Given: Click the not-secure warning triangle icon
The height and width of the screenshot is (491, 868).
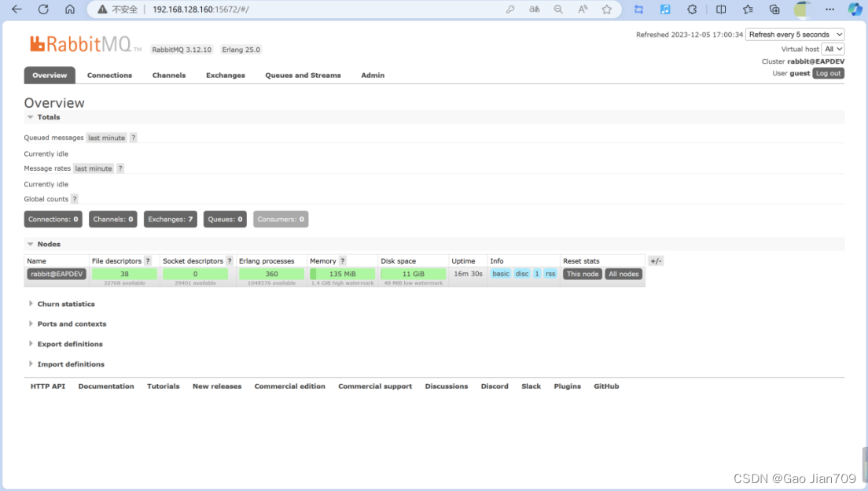Looking at the screenshot, I should [x=102, y=9].
